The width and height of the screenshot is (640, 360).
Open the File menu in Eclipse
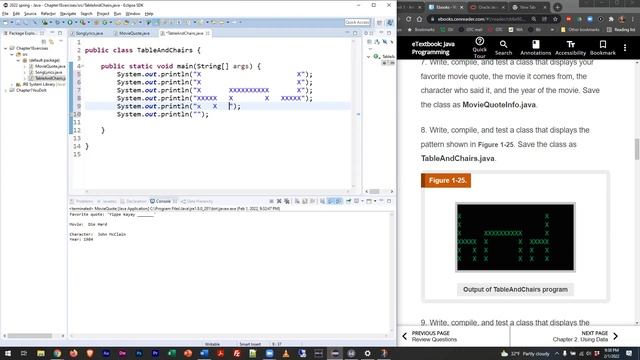click(x=5, y=13)
